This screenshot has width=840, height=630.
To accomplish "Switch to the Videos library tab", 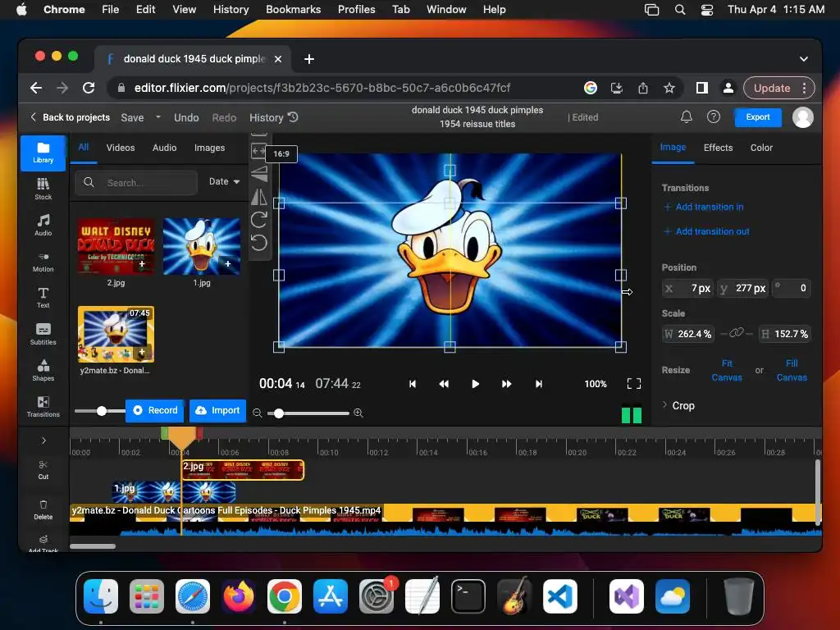I will 121,148.
